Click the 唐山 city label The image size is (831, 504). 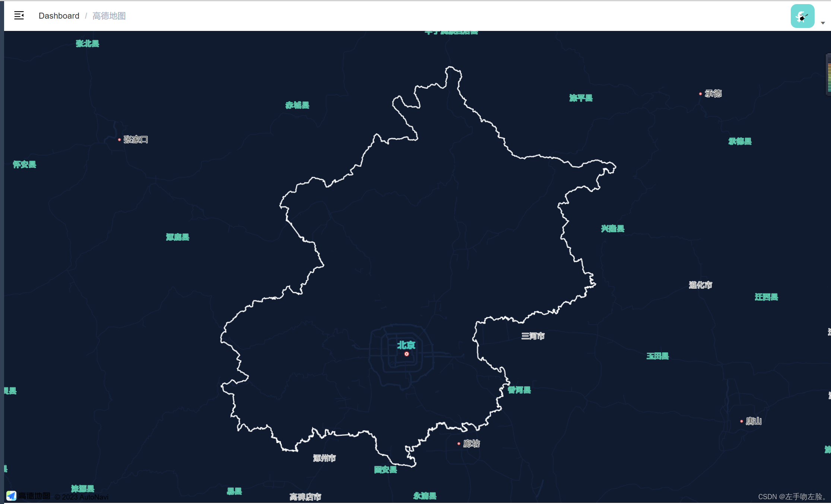[754, 421]
